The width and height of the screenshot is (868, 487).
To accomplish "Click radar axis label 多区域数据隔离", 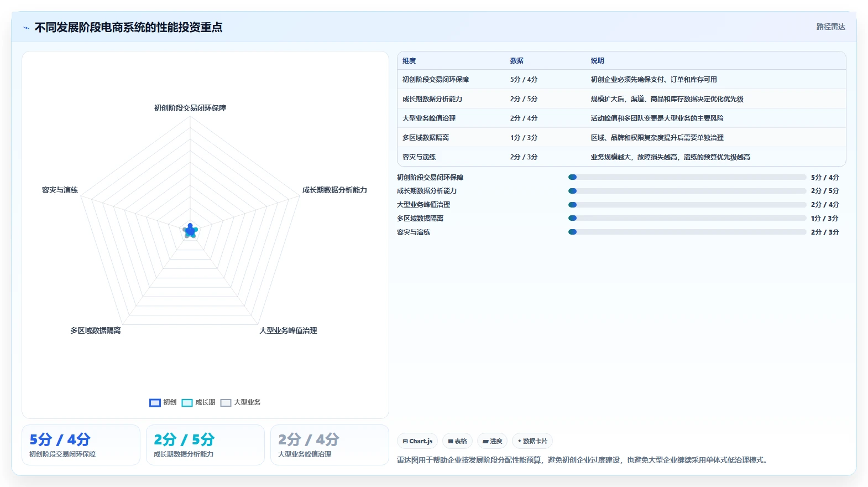I will pyautogui.click(x=95, y=330).
